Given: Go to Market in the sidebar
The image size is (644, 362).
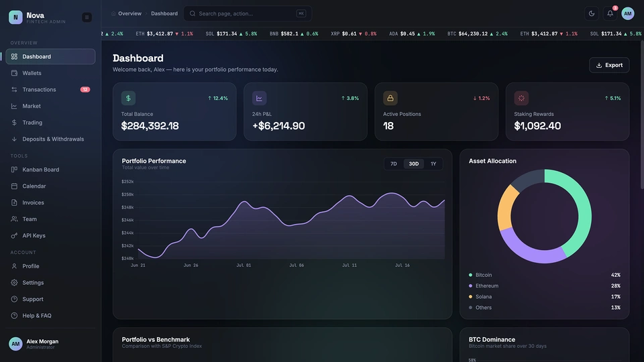Looking at the screenshot, I should [50, 106].
